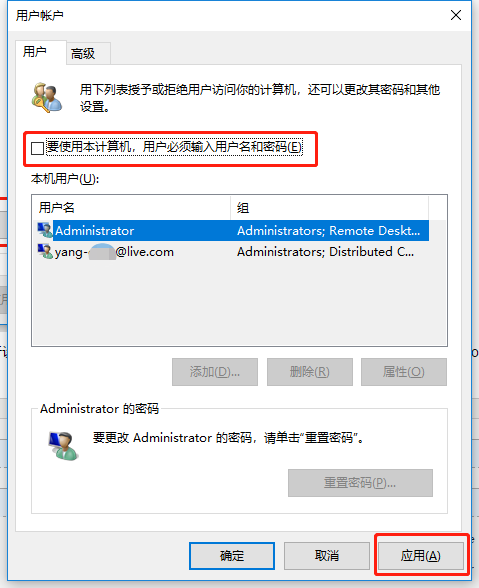This screenshot has height=588, width=479.
Task: Click Administrators; Distributed C... group cell
Action: click(x=326, y=252)
